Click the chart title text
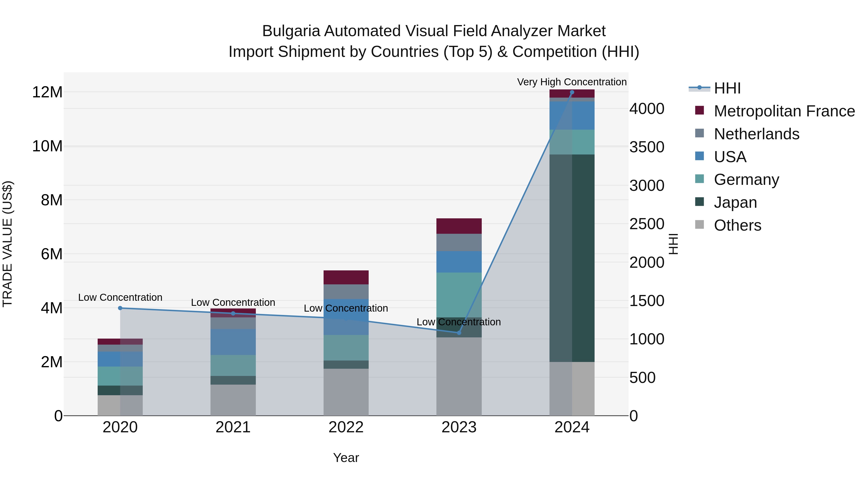The width and height of the screenshot is (868, 488). (x=434, y=41)
